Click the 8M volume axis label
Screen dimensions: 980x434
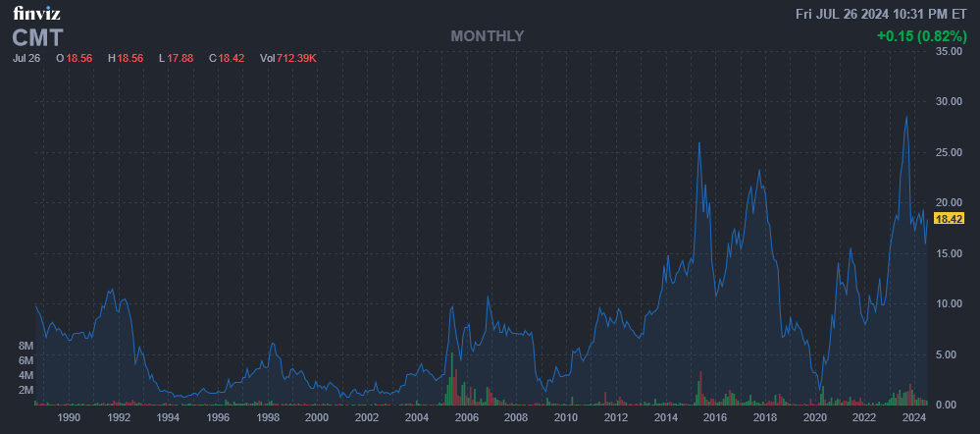26,347
